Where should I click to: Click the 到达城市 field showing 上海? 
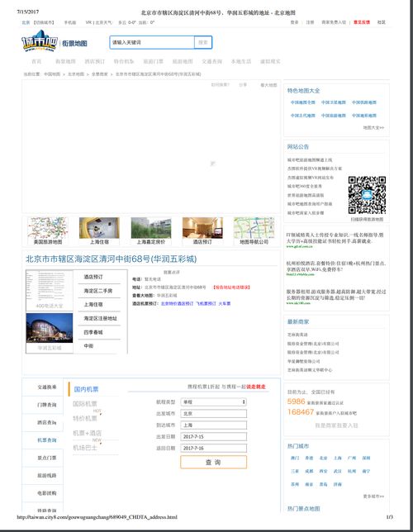(x=213, y=425)
